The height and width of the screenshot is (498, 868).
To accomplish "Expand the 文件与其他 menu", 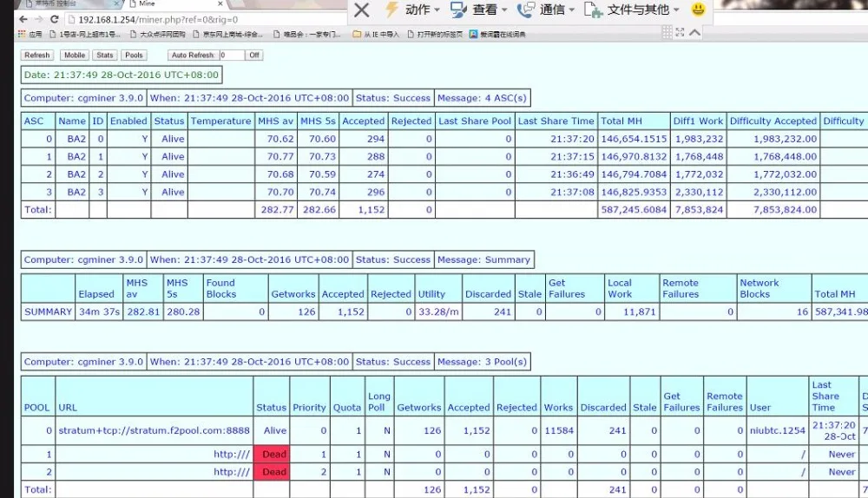I will point(632,10).
